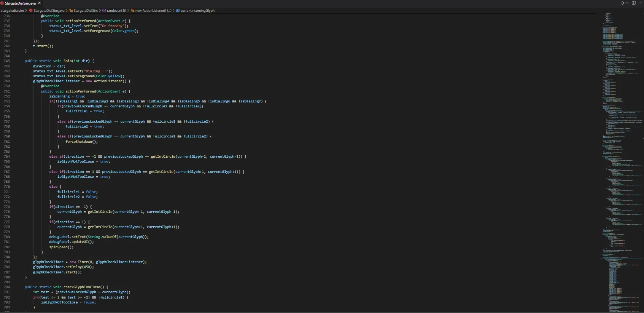The width and height of the screenshot is (644, 313).
Task: Open the stargatedialsim folder breadcrumb
Action: (12, 11)
